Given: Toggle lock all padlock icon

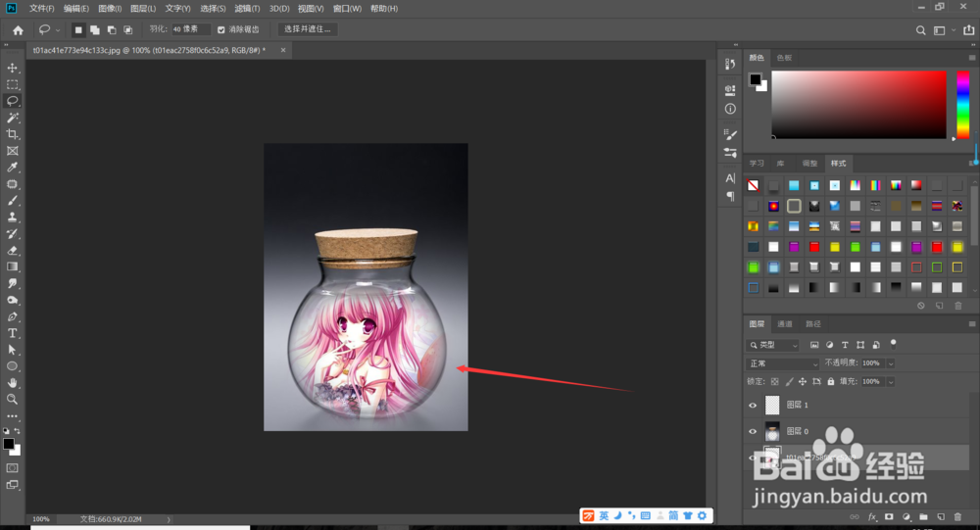Looking at the screenshot, I should (x=831, y=381).
